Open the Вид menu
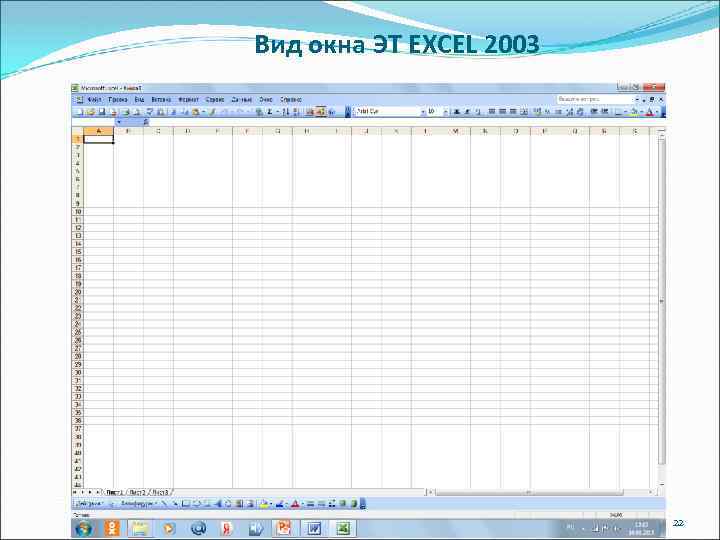Viewport: 720px width, 540px height. point(139,99)
